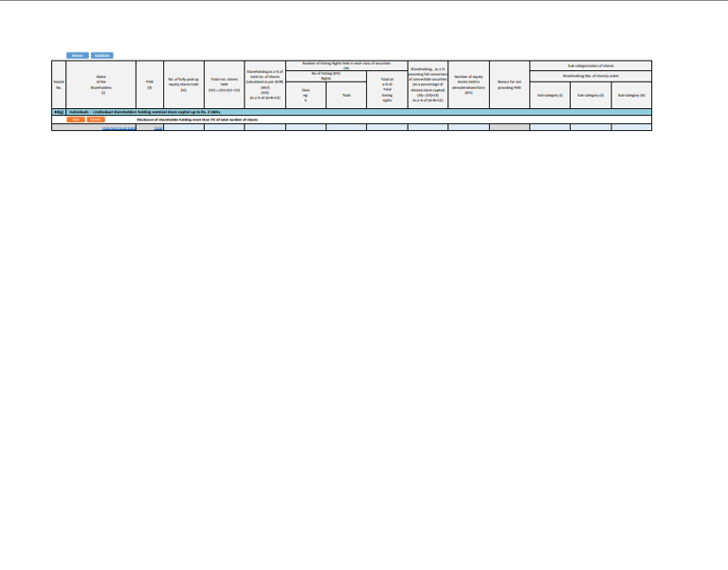Click the total cell under 'Total nos. shares held'

pyautogui.click(x=225, y=127)
